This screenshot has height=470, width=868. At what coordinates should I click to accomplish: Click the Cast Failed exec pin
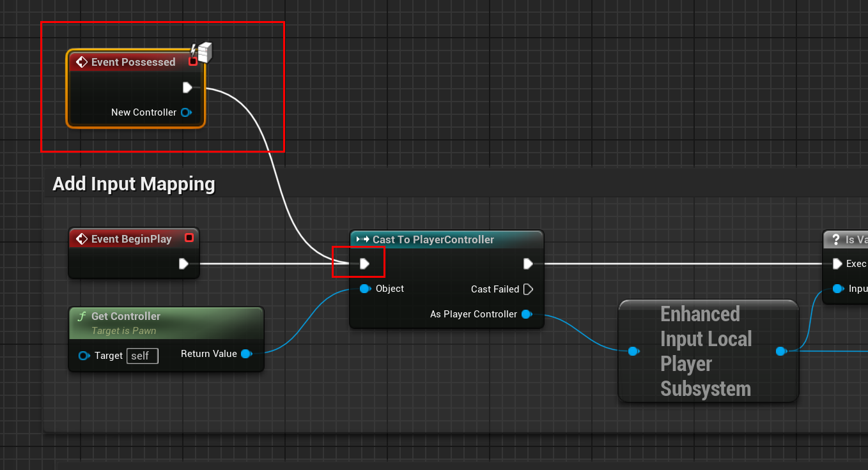[x=528, y=289]
